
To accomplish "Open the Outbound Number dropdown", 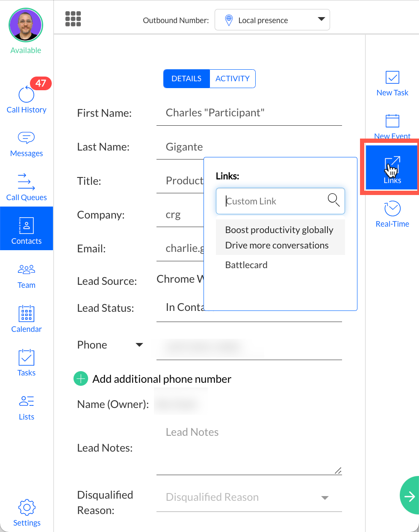I will pyautogui.click(x=272, y=20).
